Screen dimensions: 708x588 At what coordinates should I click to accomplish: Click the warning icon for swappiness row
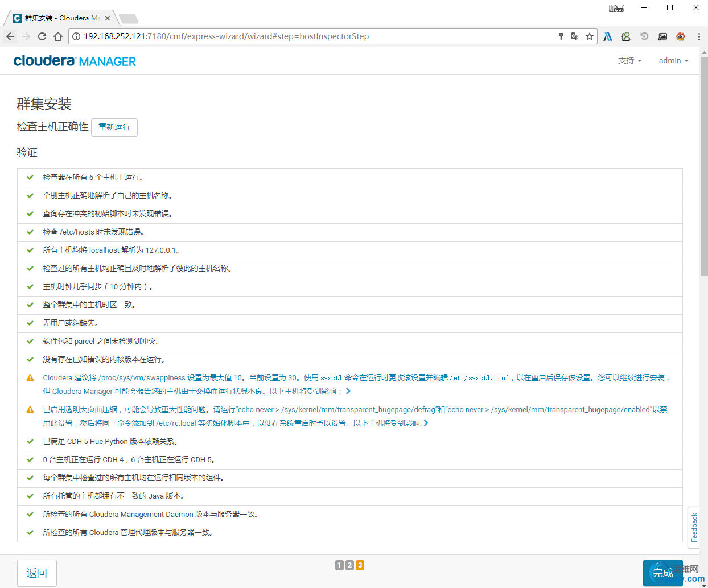tap(30, 377)
